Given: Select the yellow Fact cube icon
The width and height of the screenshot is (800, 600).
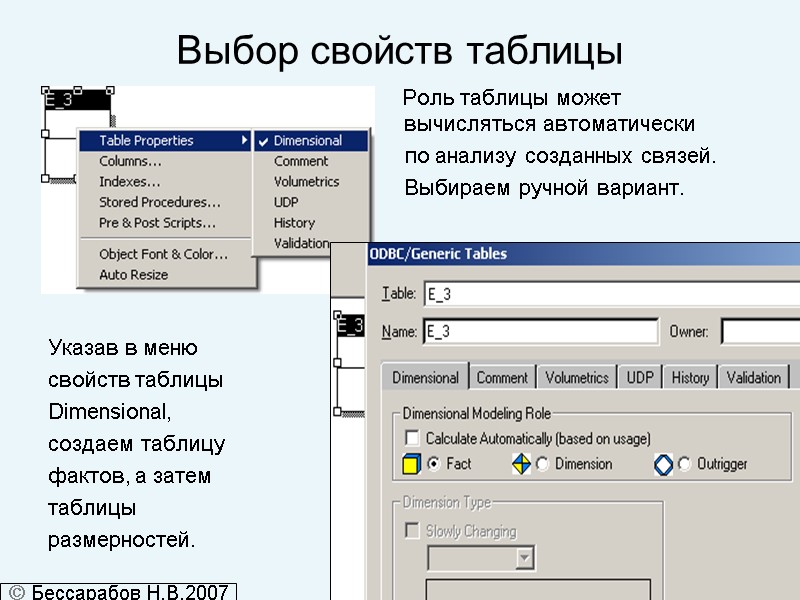Looking at the screenshot, I should pyautogui.click(x=410, y=464).
